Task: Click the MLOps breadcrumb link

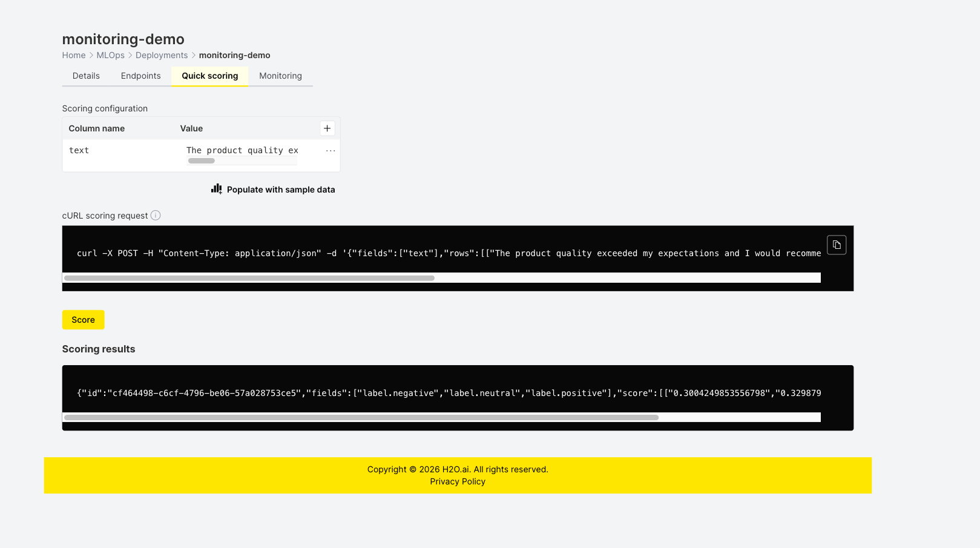Action: click(110, 55)
